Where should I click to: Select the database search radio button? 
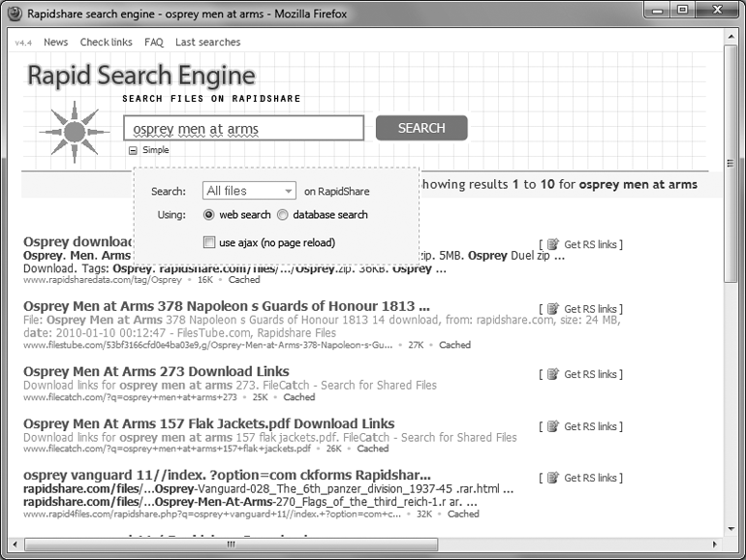pos(283,215)
